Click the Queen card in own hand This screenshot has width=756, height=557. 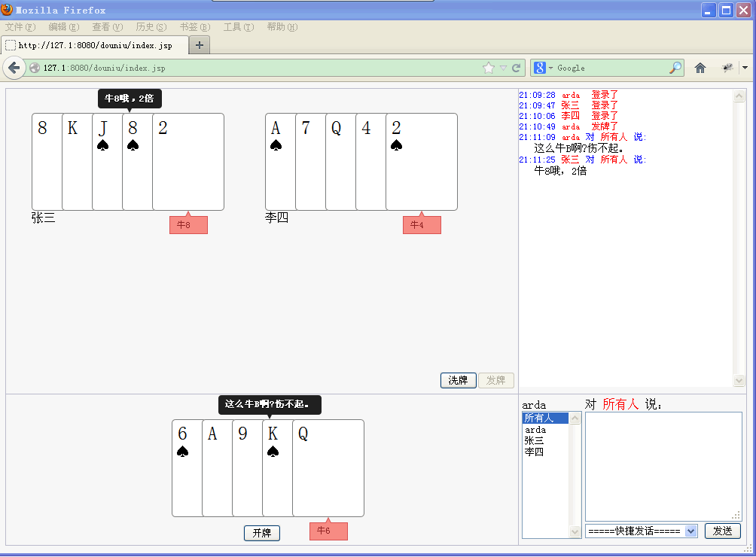coord(328,468)
